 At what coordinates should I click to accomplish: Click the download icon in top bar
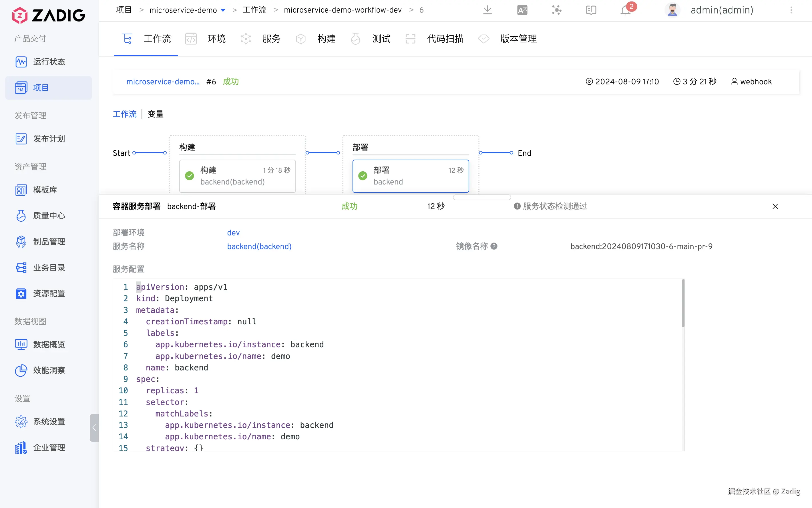[x=487, y=10]
